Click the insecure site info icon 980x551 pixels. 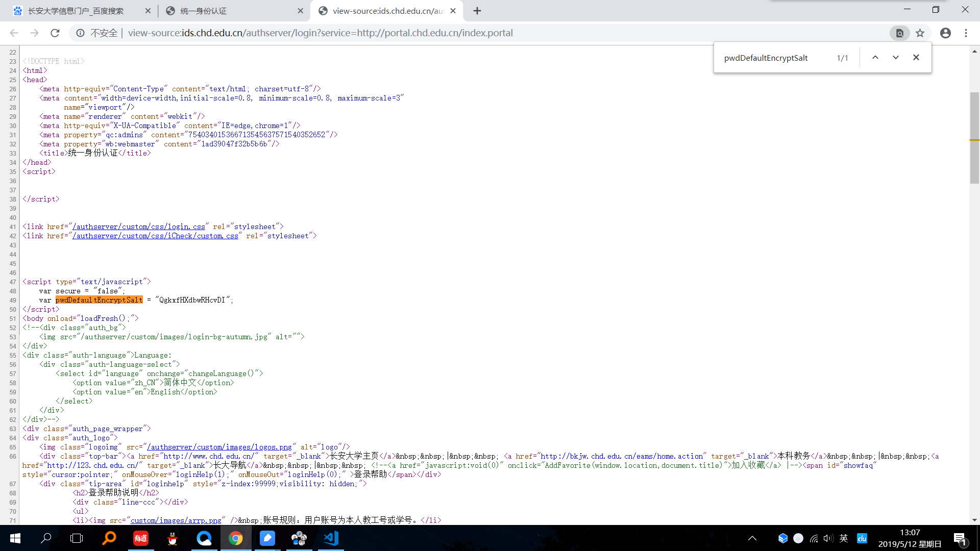pyautogui.click(x=80, y=33)
